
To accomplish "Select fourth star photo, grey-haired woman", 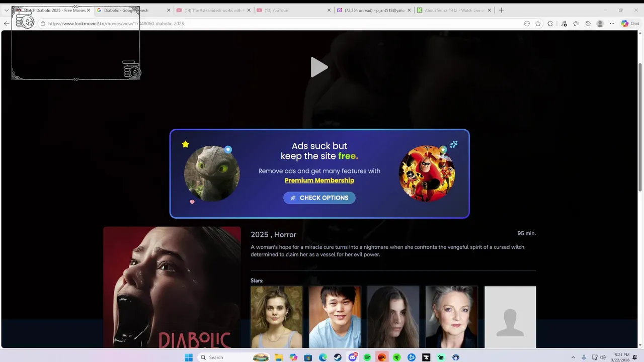I will (x=452, y=317).
